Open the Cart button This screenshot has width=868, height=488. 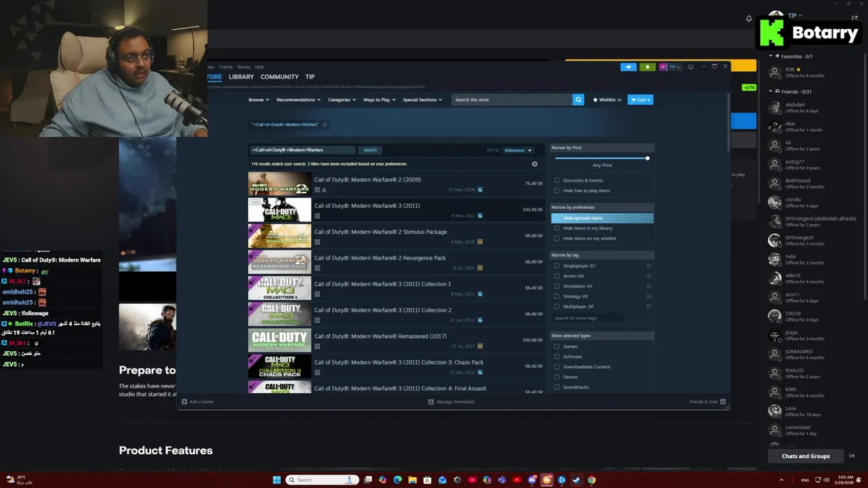click(640, 100)
